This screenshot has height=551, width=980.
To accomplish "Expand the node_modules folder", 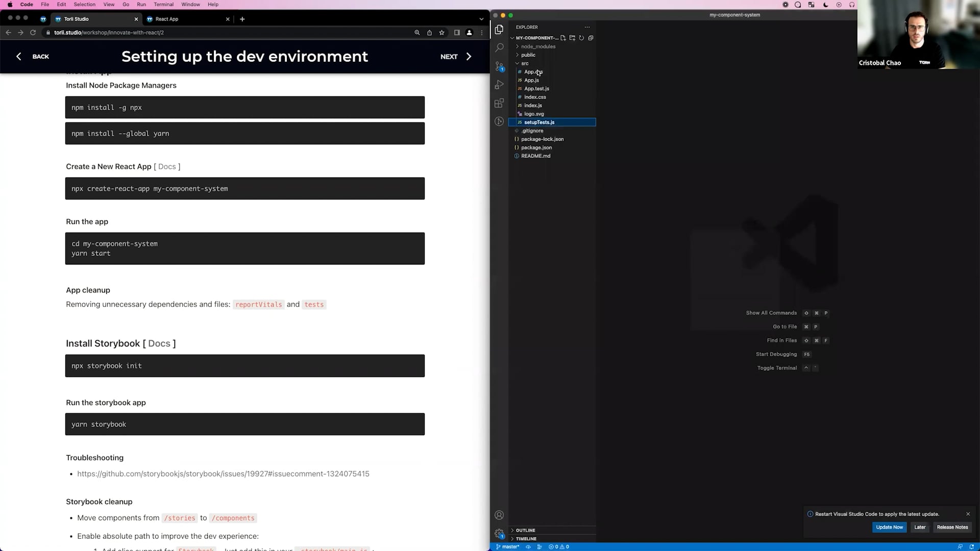I will (x=552, y=46).
